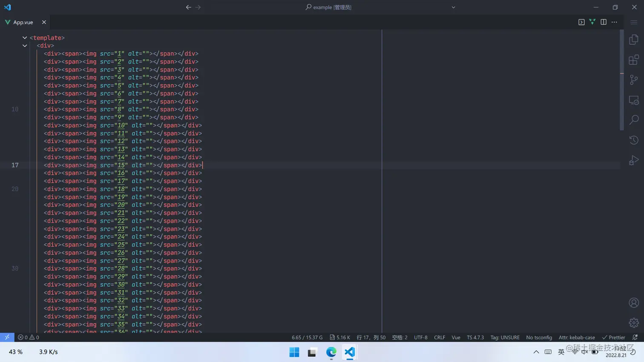The width and height of the screenshot is (644, 362).
Task: Collapse the template tag fold
Action: point(25,38)
